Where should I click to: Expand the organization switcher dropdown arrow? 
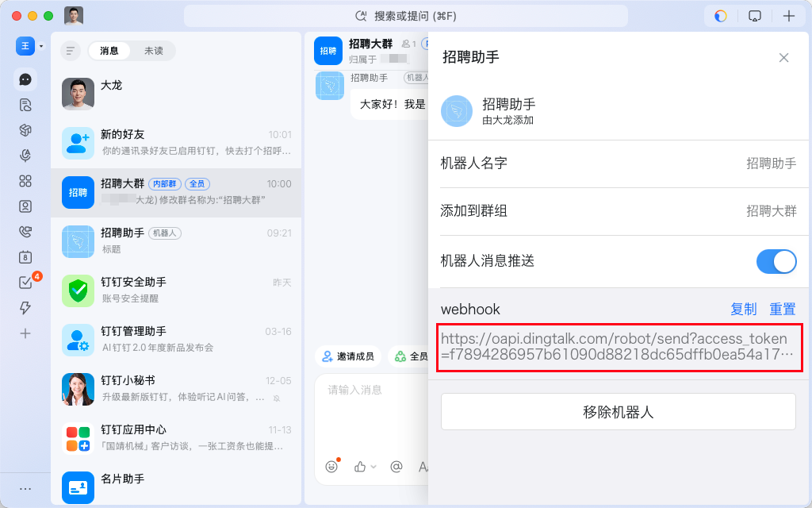[41, 46]
